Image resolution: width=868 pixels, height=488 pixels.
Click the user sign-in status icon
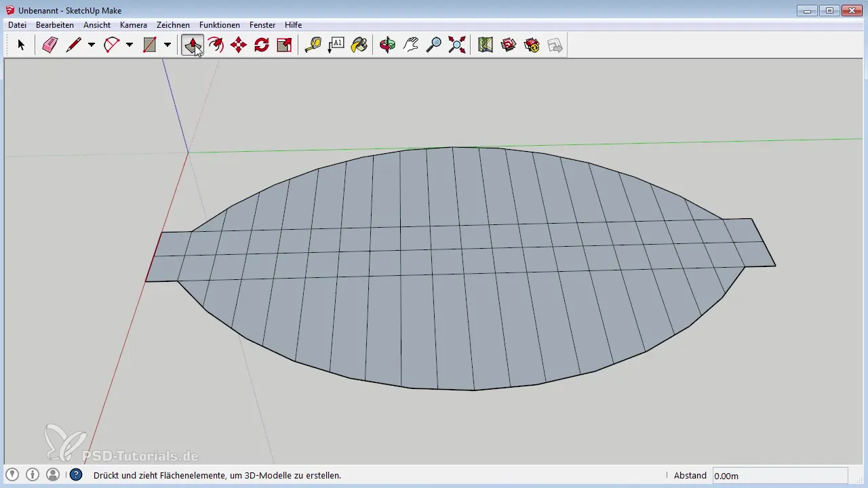tap(53, 474)
